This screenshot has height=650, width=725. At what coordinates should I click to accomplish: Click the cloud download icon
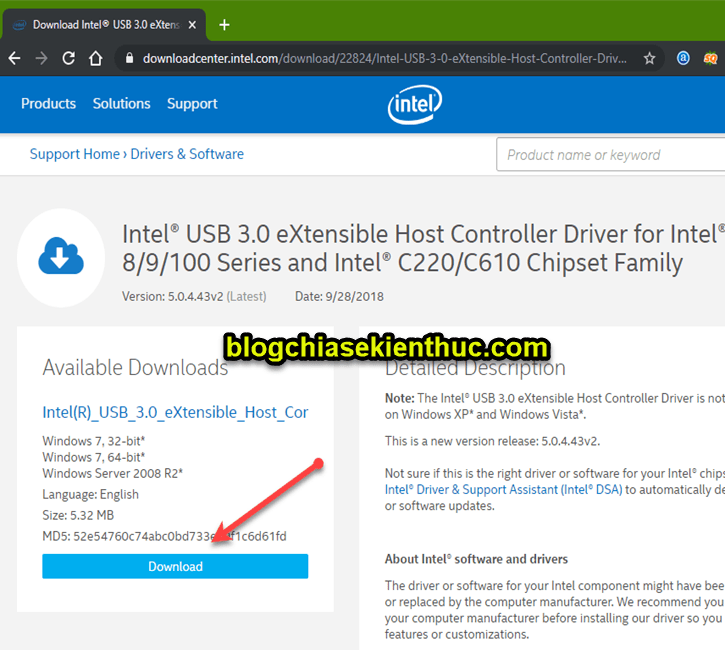(x=61, y=256)
